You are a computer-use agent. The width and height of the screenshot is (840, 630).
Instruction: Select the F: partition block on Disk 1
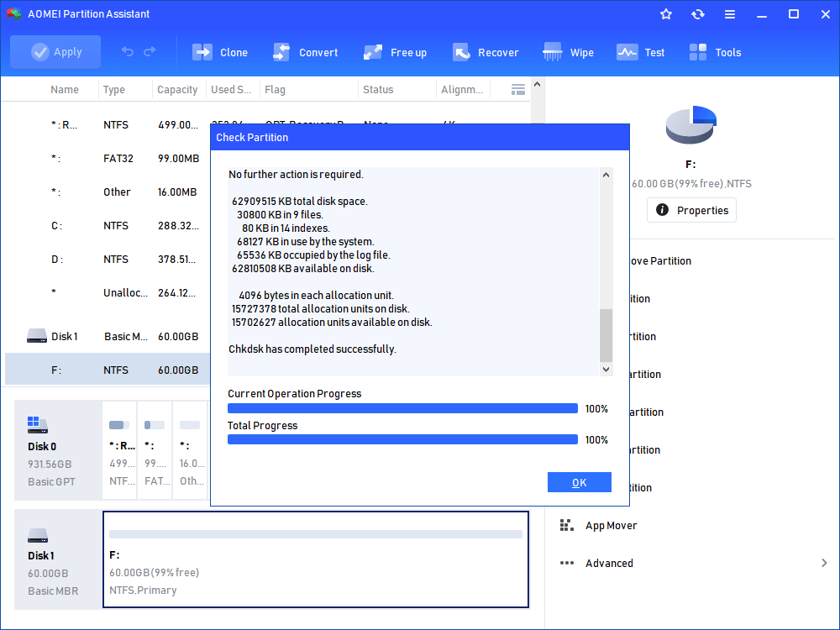tap(316, 559)
